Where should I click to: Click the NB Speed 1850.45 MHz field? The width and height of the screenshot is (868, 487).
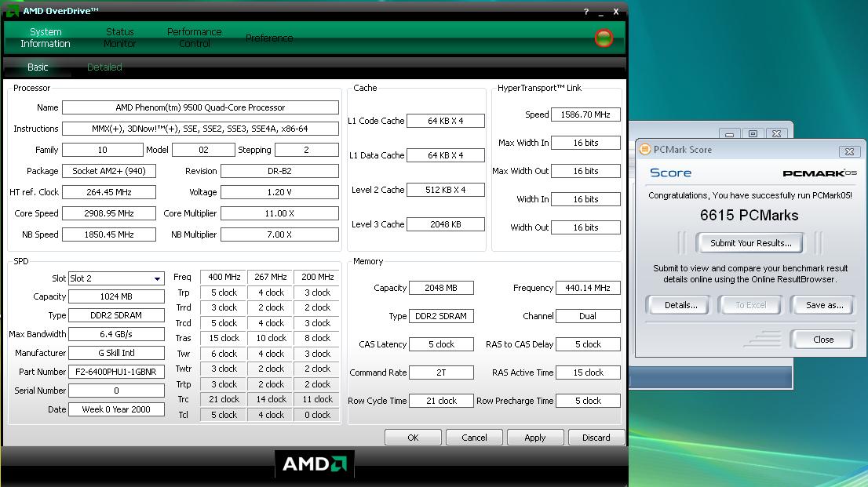[109, 234]
